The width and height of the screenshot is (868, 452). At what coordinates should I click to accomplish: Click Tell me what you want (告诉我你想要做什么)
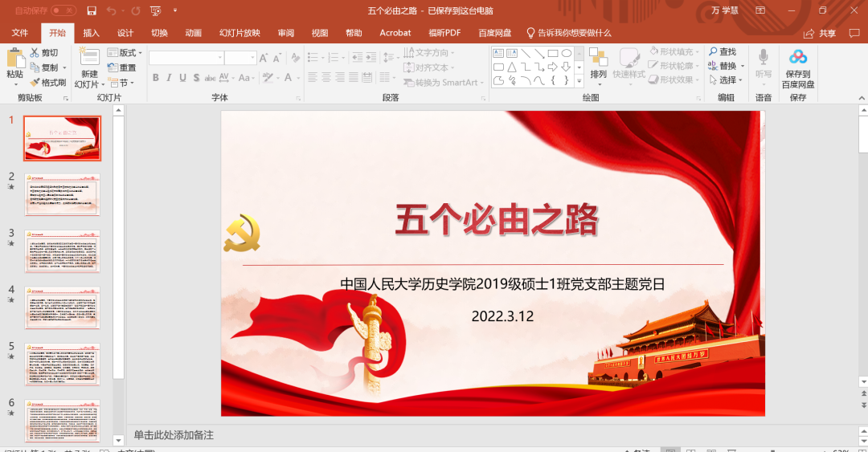point(568,33)
